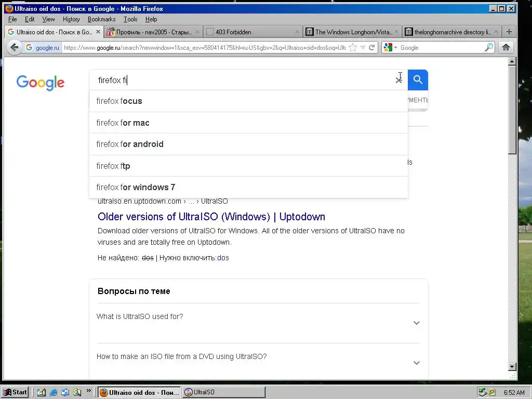This screenshot has height=399, width=532.
Task: Select the 'firefox focus' suggestion
Action: 248,101
